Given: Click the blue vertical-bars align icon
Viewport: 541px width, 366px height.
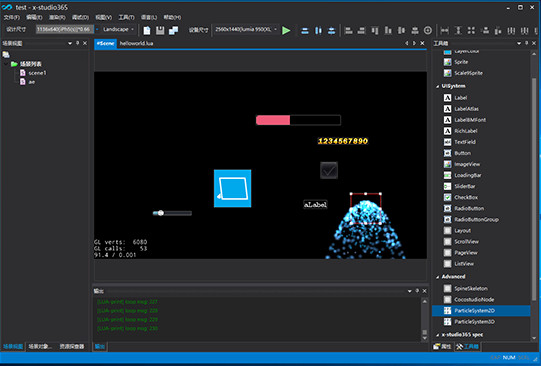Looking at the screenshot, I should (x=318, y=30).
